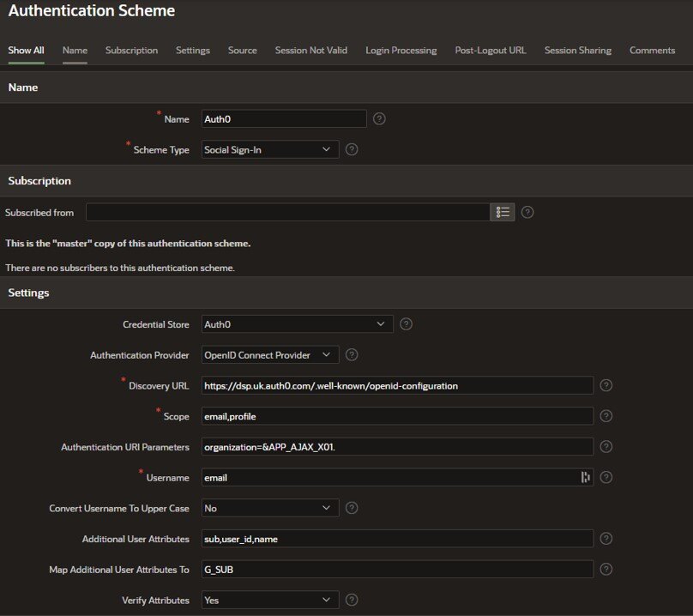Screen dimensions: 693x616
Task: Switch to the Post-Logout URL tab
Action: pos(491,51)
